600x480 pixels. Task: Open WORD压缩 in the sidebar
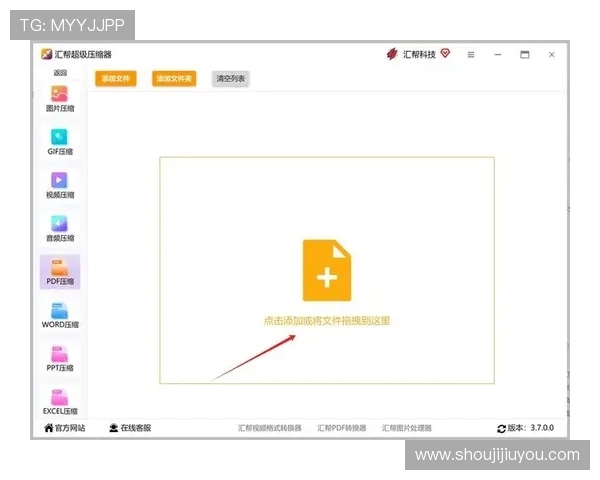pyautogui.click(x=60, y=315)
